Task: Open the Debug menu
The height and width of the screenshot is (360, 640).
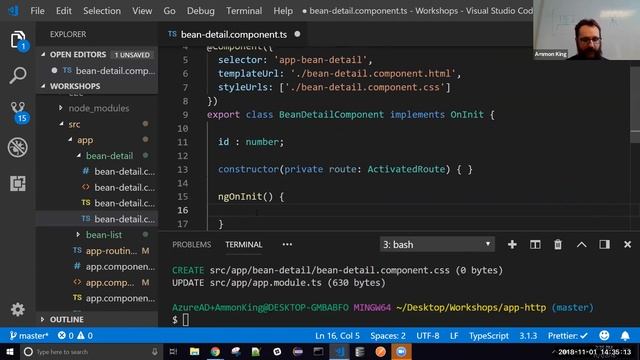Action: (200, 11)
